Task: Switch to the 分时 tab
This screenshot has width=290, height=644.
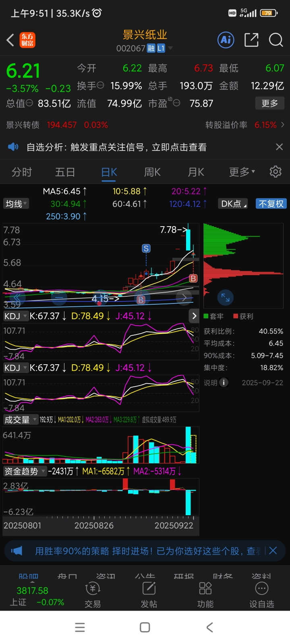Action: [22, 172]
